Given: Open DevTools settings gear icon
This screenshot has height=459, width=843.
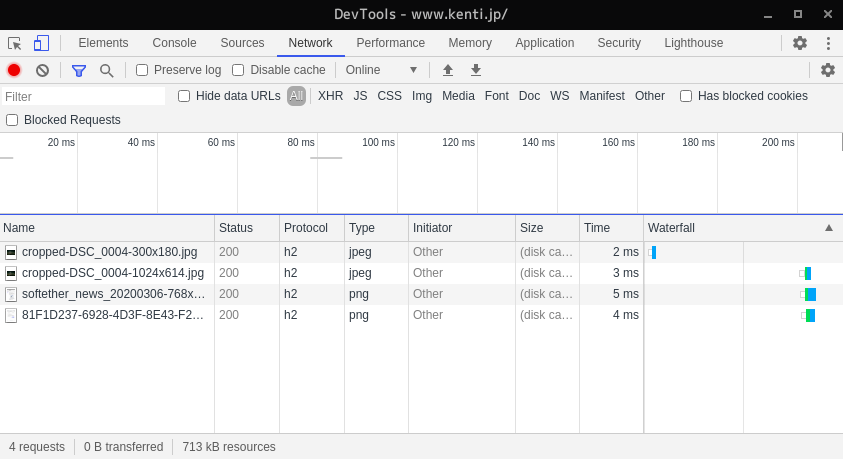Looking at the screenshot, I should tap(800, 43).
